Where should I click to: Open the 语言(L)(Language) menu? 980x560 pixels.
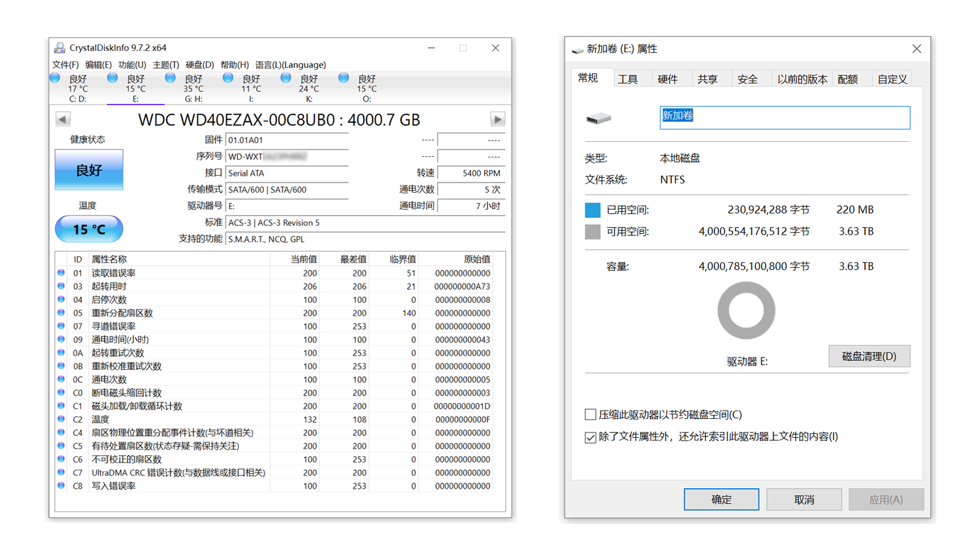click(290, 65)
